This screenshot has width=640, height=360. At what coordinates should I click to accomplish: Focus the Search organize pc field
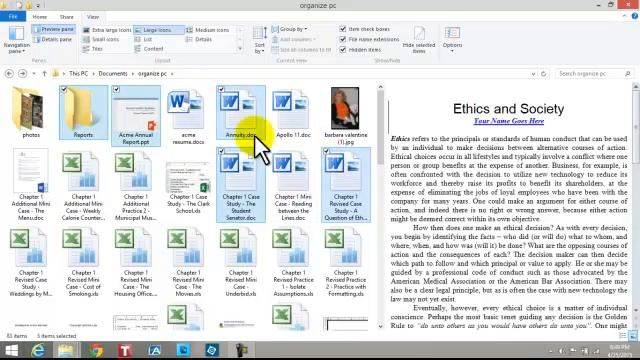(594, 73)
